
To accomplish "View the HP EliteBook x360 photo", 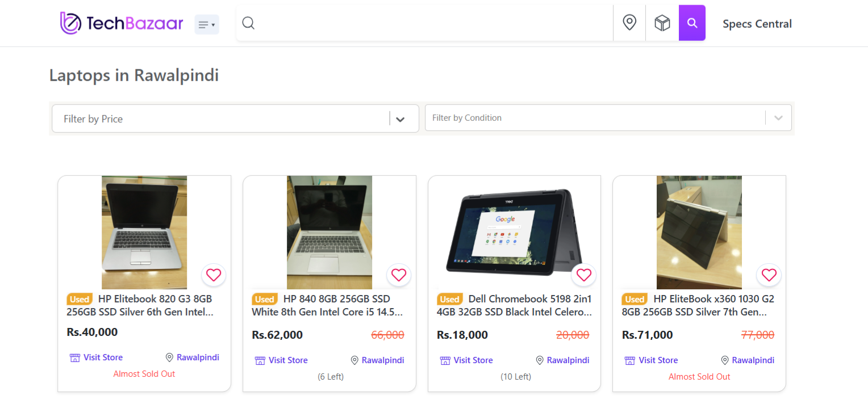I will (x=699, y=233).
